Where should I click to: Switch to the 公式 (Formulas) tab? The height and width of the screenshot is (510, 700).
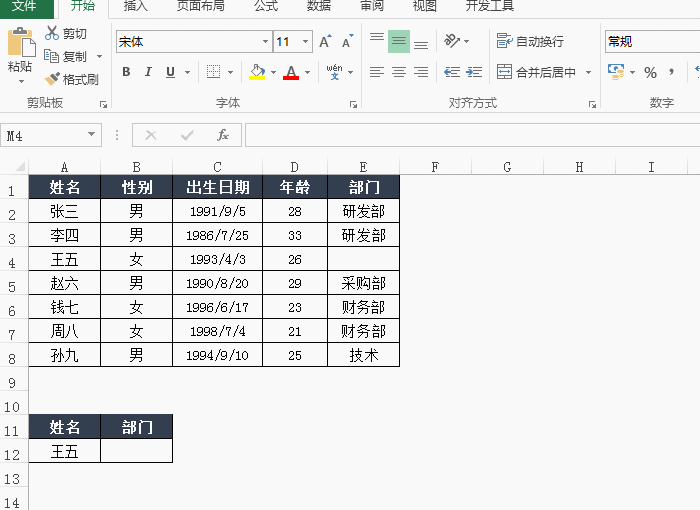(266, 6)
